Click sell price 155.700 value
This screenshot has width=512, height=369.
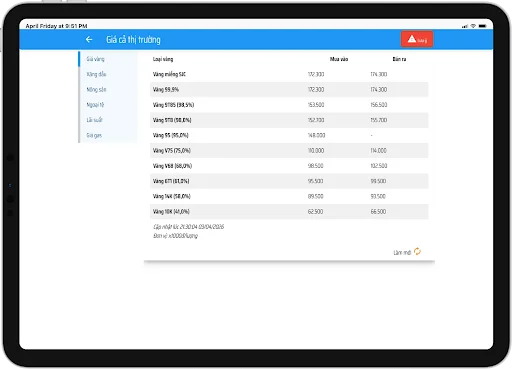[379, 120]
